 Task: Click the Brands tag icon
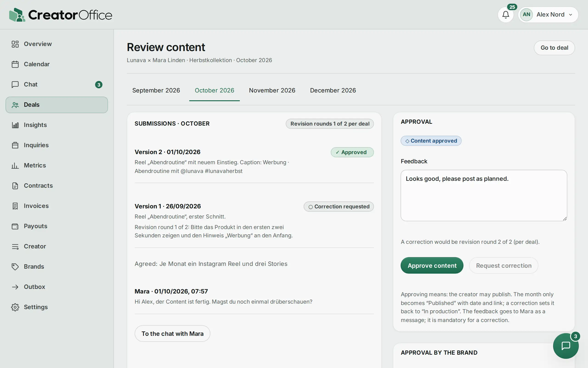15,267
